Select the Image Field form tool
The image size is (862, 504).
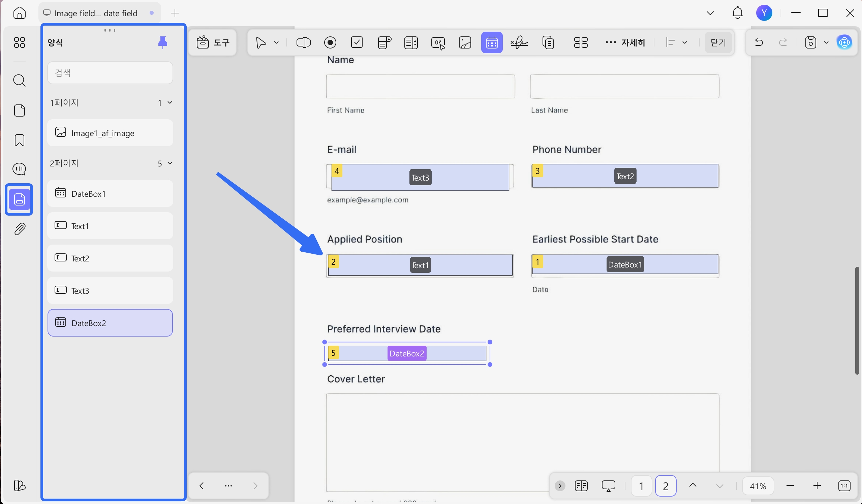(x=465, y=42)
